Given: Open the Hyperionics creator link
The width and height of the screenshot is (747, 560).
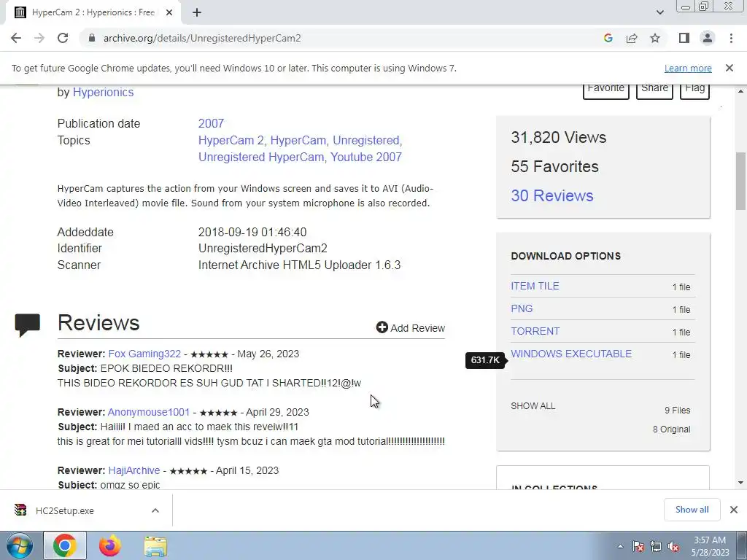Looking at the screenshot, I should (103, 93).
